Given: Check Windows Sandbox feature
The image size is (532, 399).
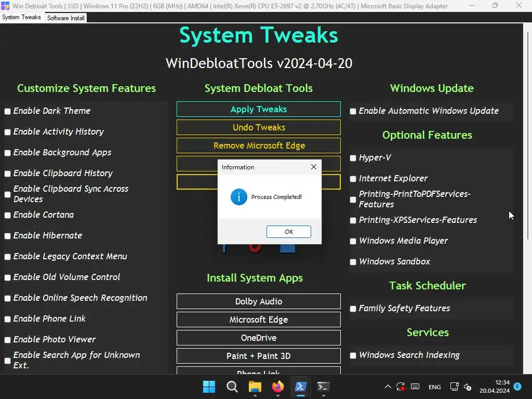Looking at the screenshot, I should coord(353,262).
